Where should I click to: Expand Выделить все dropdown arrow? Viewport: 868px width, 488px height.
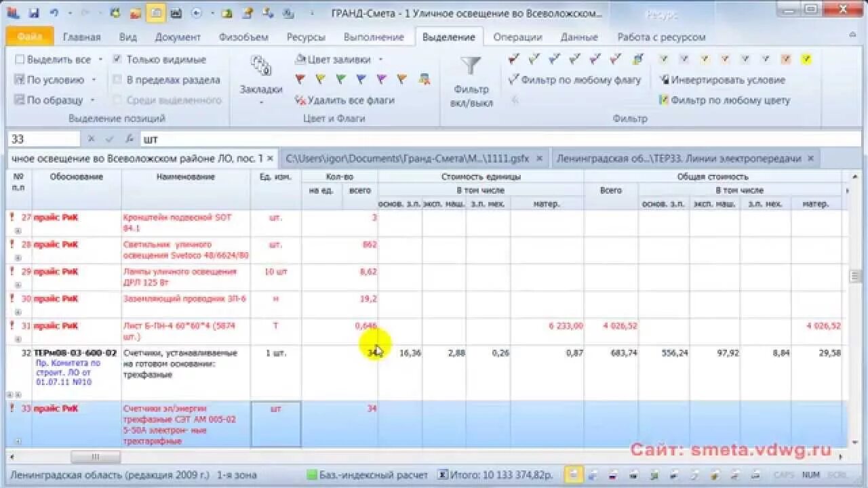tap(100, 59)
